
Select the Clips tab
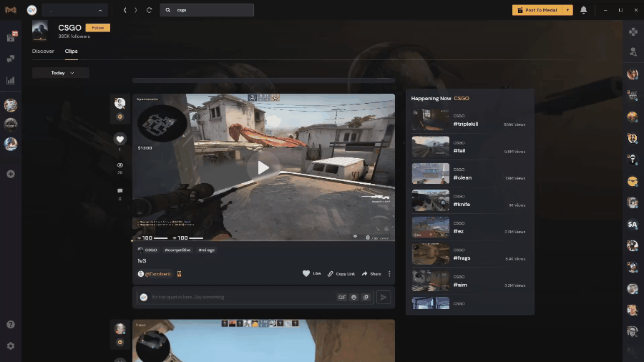[71, 52]
